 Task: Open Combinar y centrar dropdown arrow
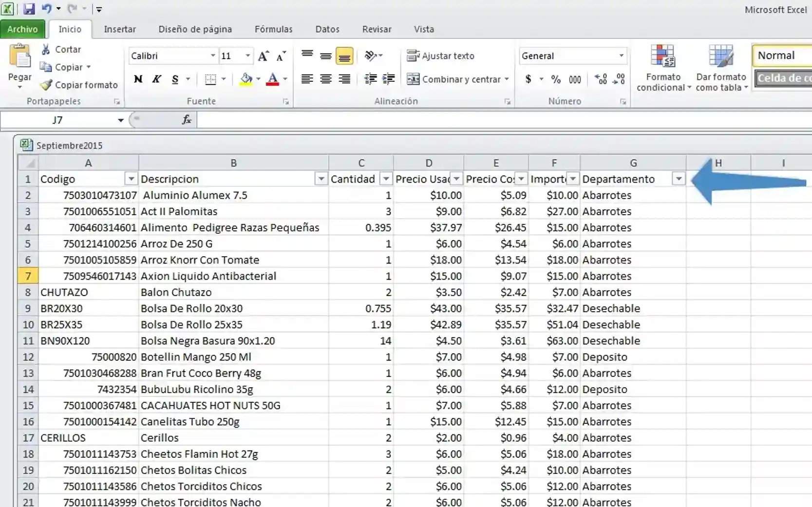point(507,79)
